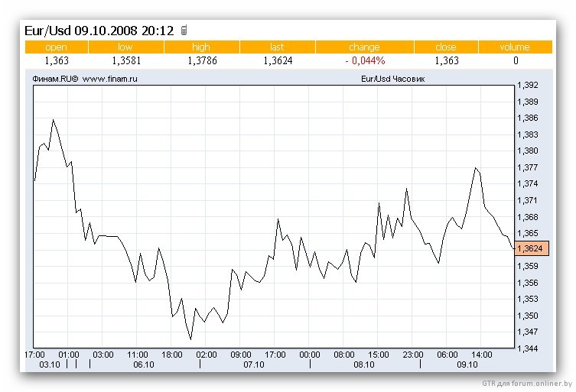The image size is (576, 392).
Task: Click the 11:00 time axis label
Action: coord(138,355)
